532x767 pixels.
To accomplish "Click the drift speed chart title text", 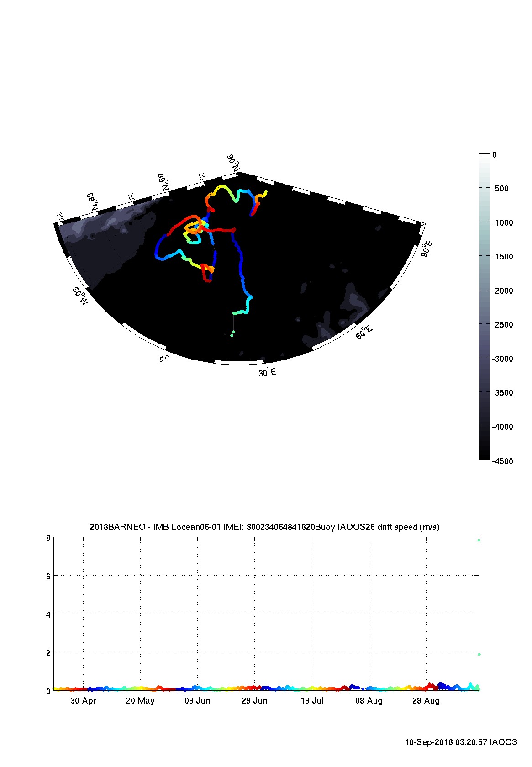I will pyautogui.click(x=264, y=527).
